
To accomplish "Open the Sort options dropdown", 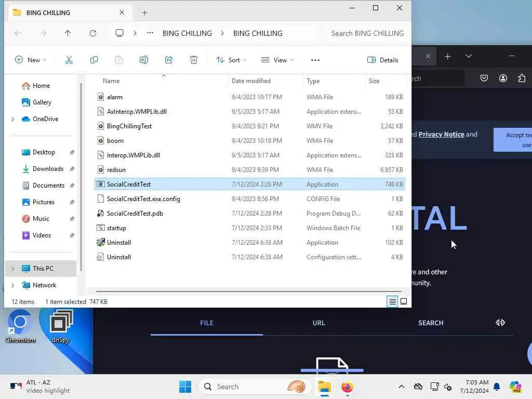I will pos(231,60).
